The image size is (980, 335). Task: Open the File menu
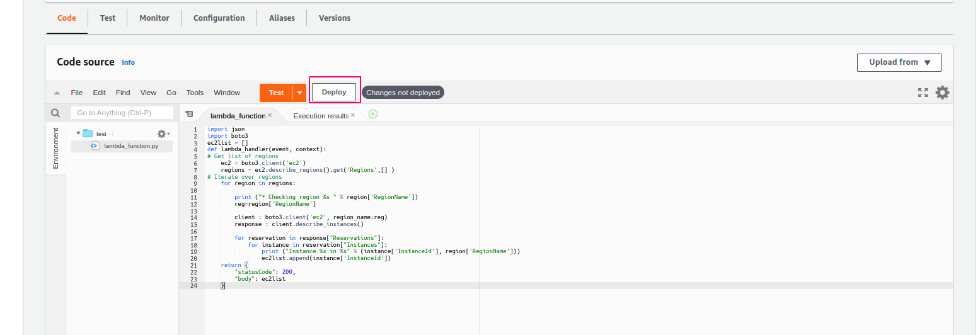(77, 93)
